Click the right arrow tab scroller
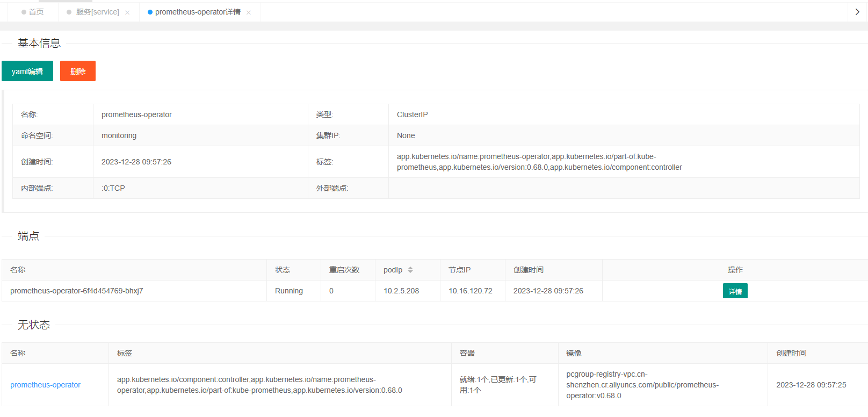Viewport: 868px width, 417px height. [x=857, y=12]
